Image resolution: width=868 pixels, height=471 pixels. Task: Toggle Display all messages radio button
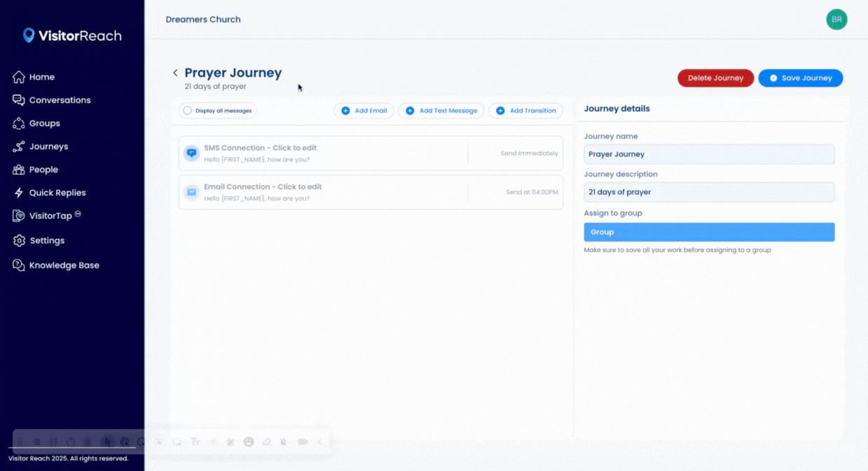pyautogui.click(x=187, y=111)
